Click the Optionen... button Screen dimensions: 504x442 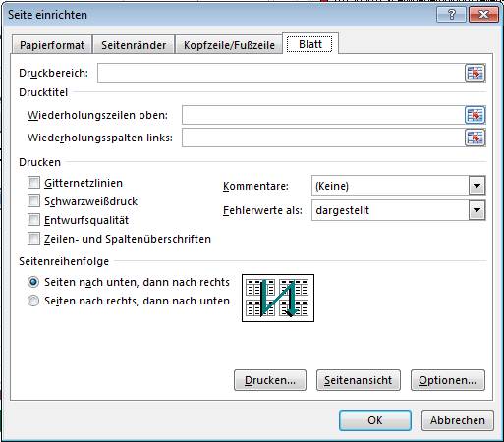click(x=448, y=380)
